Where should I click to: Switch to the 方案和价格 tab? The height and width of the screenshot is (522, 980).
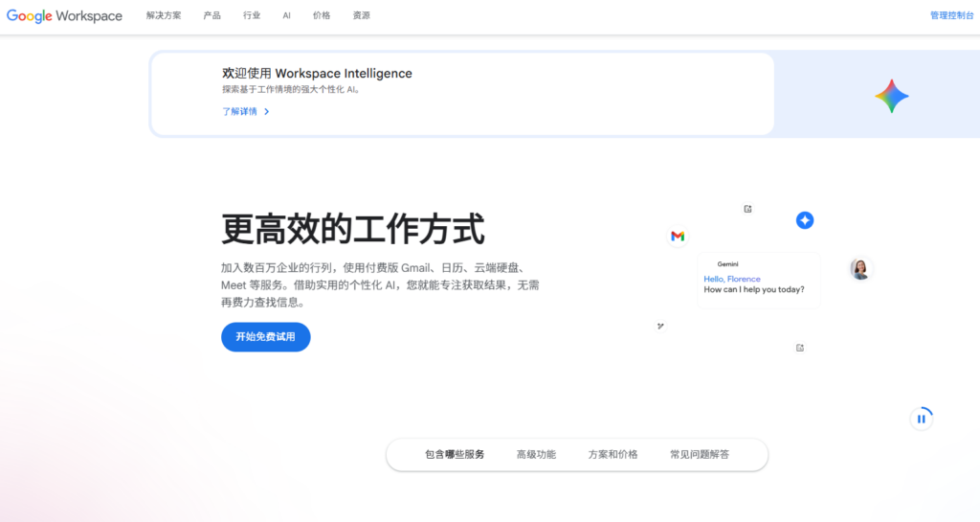tap(612, 455)
